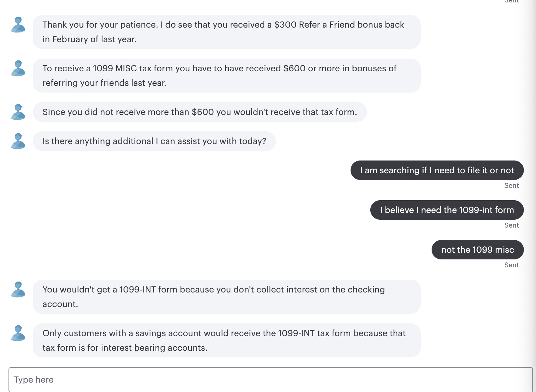This screenshot has width=536, height=392.
Task: Click the 'not the 1099 misc' message bubble
Action: click(477, 250)
